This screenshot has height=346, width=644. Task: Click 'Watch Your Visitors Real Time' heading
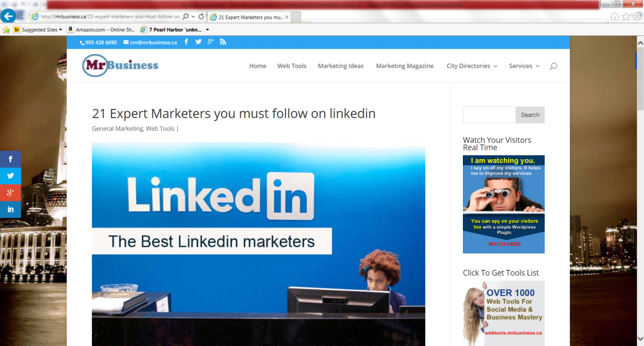point(497,144)
